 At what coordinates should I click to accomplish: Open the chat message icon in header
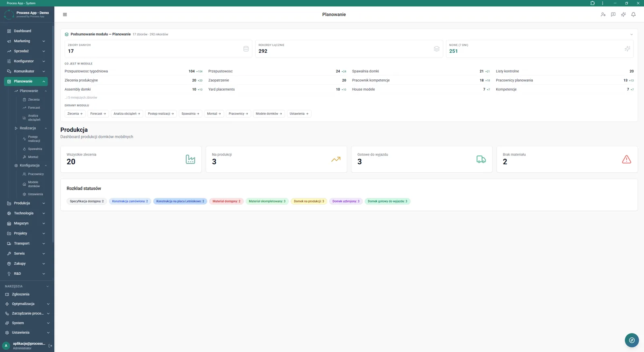point(613,14)
